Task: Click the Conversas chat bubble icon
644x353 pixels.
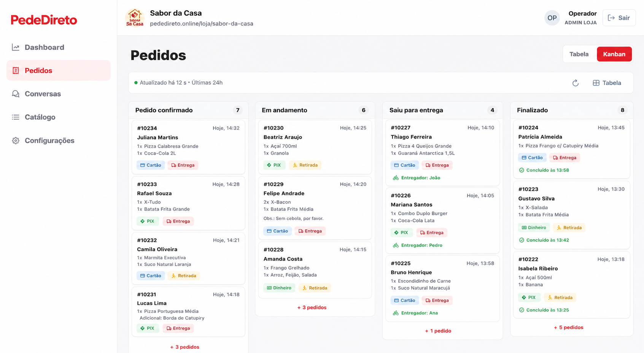Action: tap(16, 94)
